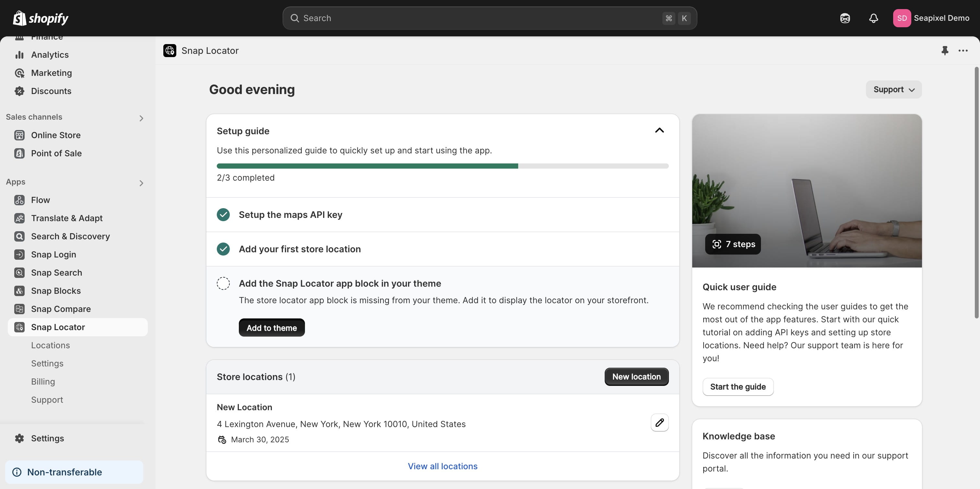The image size is (980, 489).
Task: Open the Support dropdown
Action: (893, 89)
